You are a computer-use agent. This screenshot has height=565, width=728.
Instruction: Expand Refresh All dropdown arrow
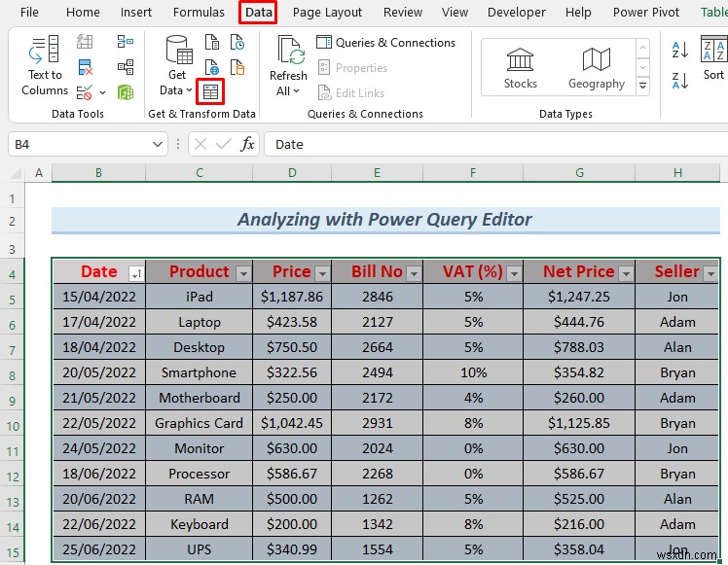[296, 91]
